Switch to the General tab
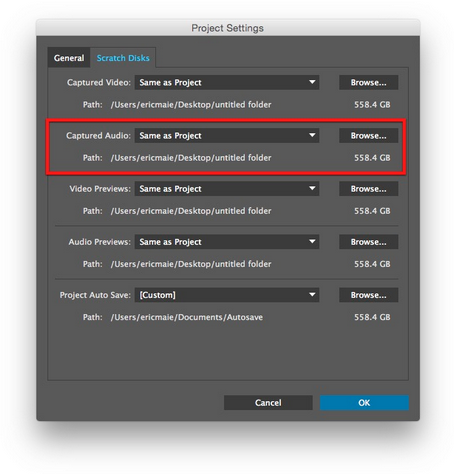 point(69,58)
